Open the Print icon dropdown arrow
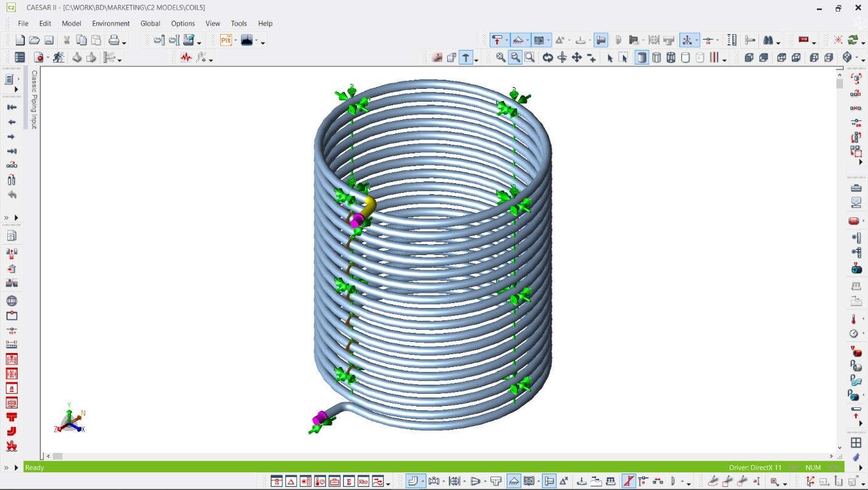The height and width of the screenshot is (490, 868). pos(123,43)
